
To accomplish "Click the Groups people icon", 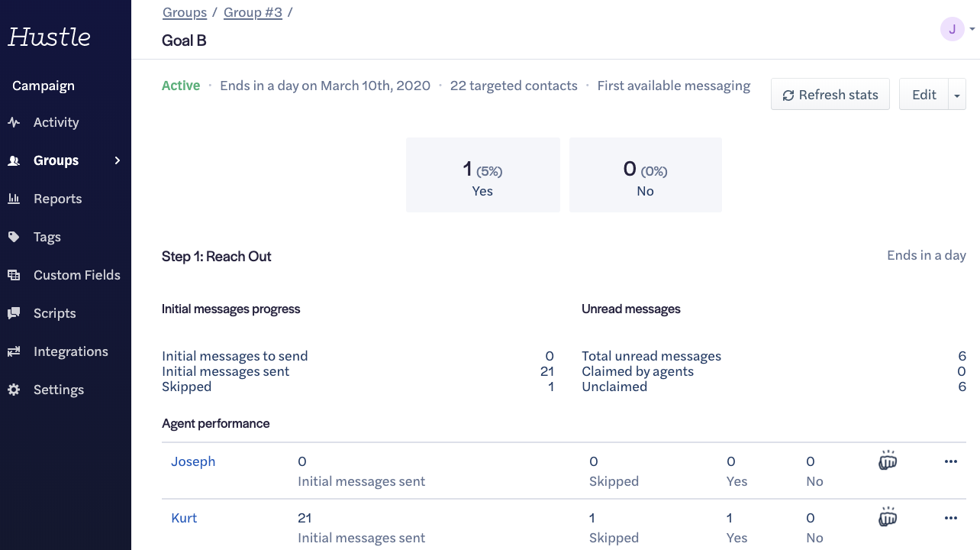I will (x=14, y=160).
